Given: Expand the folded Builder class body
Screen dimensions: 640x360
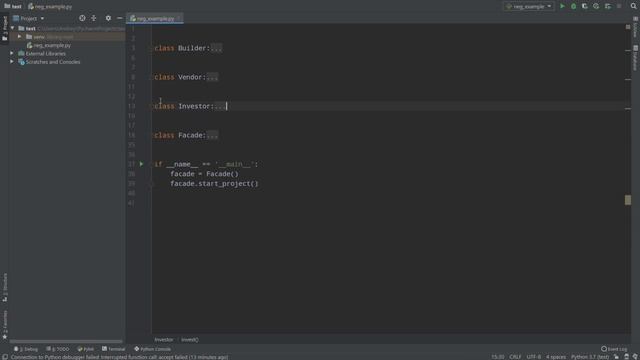Looking at the screenshot, I should (x=216, y=48).
